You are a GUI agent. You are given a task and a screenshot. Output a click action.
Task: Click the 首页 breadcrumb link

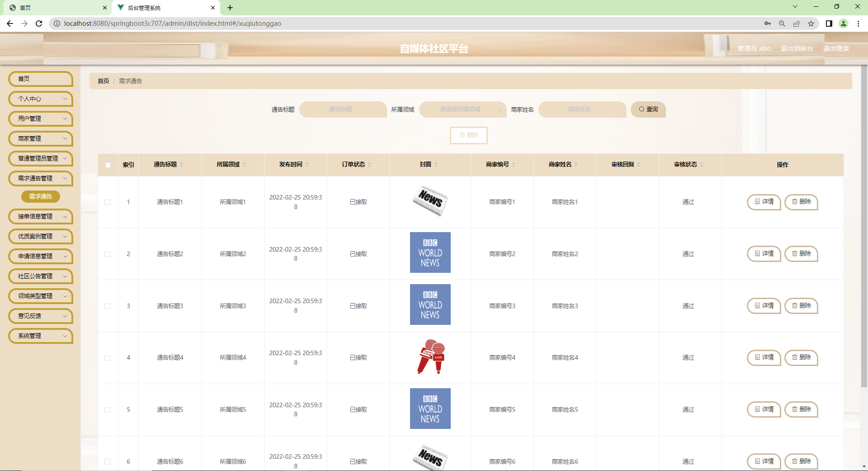[x=103, y=81]
